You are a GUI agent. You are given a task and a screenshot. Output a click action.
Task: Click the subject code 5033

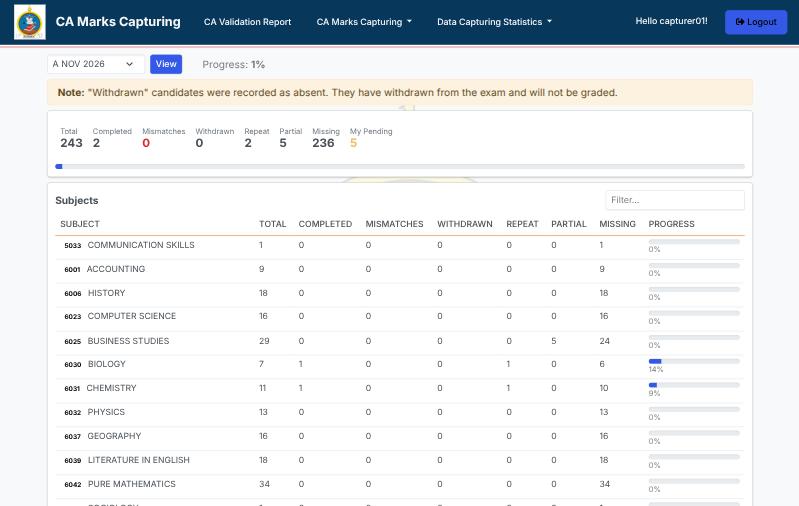[72, 246]
